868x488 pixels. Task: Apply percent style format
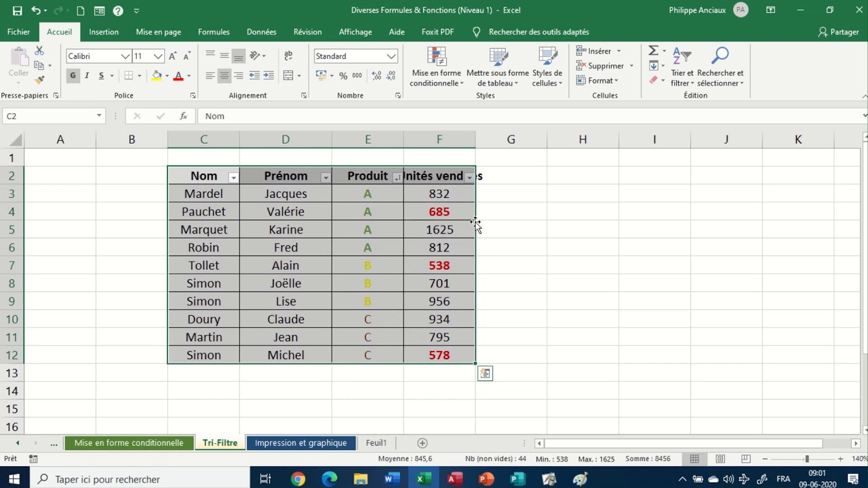click(343, 75)
